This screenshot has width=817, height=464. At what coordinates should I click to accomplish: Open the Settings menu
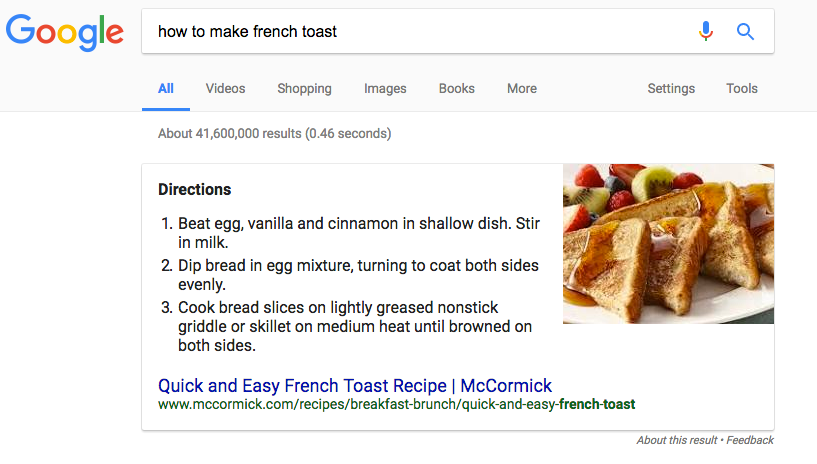671,88
